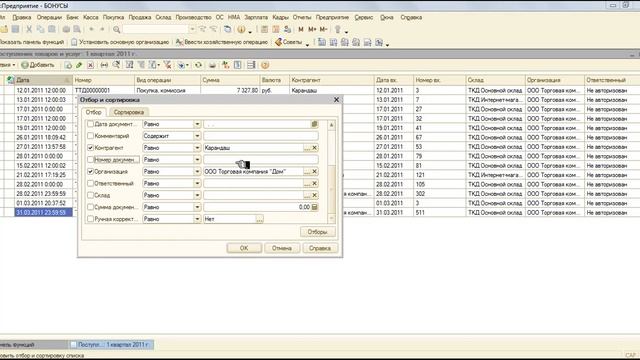This screenshot has width=640, height=360.
Task: Click the refresh list green arrows icon
Action: click(198, 65)
